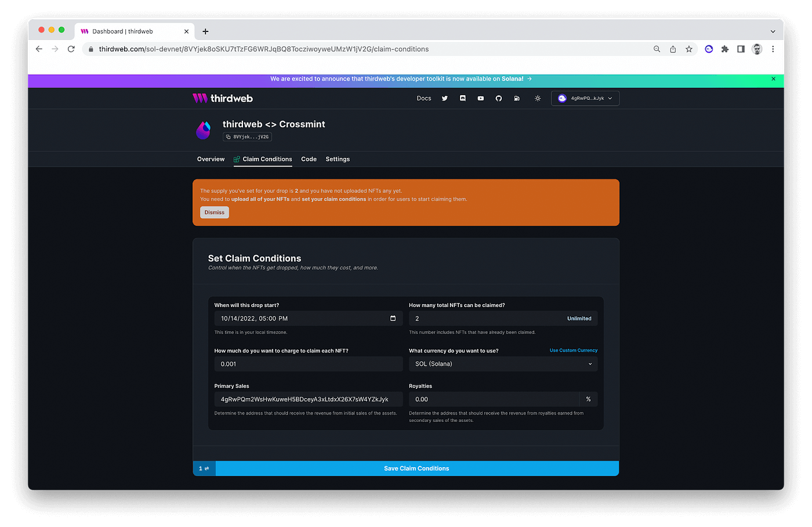Viewport: 812px width, 527px height.
Task: Click the browser address bar URL
Action: [x=264, y=49]
